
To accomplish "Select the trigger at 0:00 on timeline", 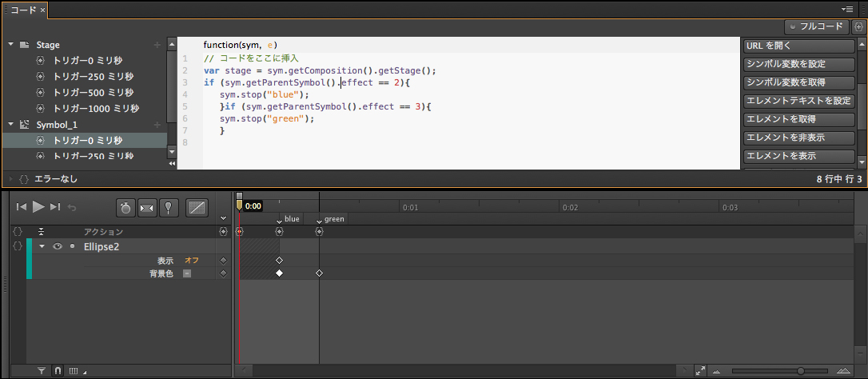I will (239, 232).
